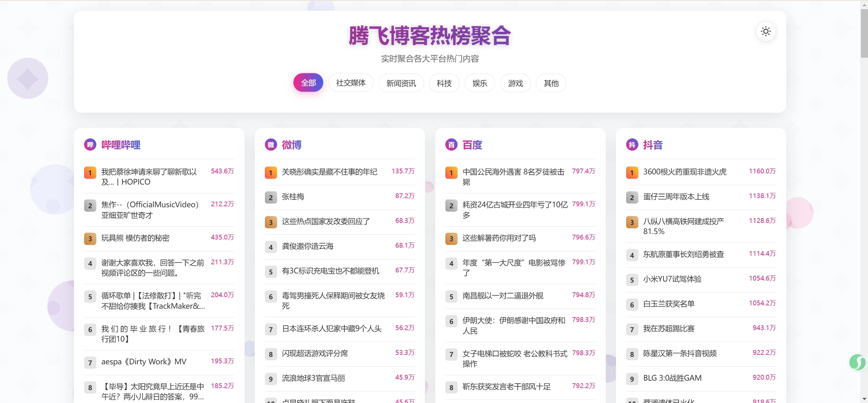
Task: Open 南昌舰以一对二逼退外舰 item
Action: pyautogui.click(x=520, y=296)
